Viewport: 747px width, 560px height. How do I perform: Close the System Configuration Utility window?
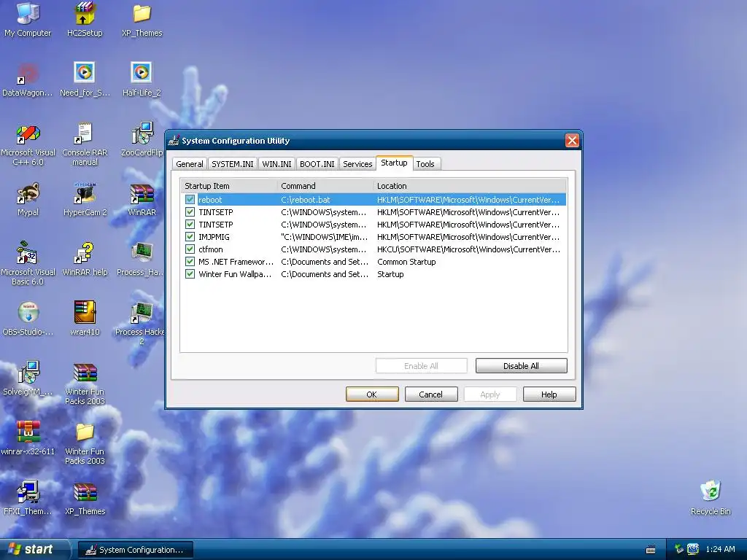click(572, 141)
